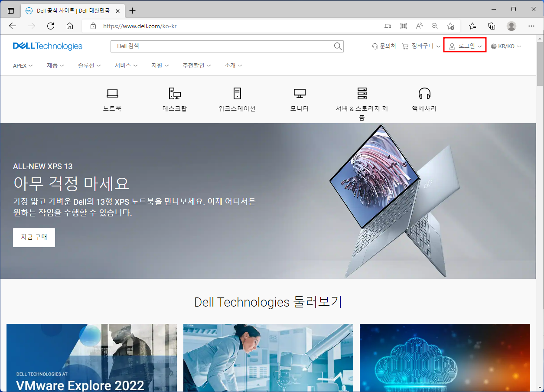
Task: Reload the current page
Action: pyautogui.click(x=51, y=26)
